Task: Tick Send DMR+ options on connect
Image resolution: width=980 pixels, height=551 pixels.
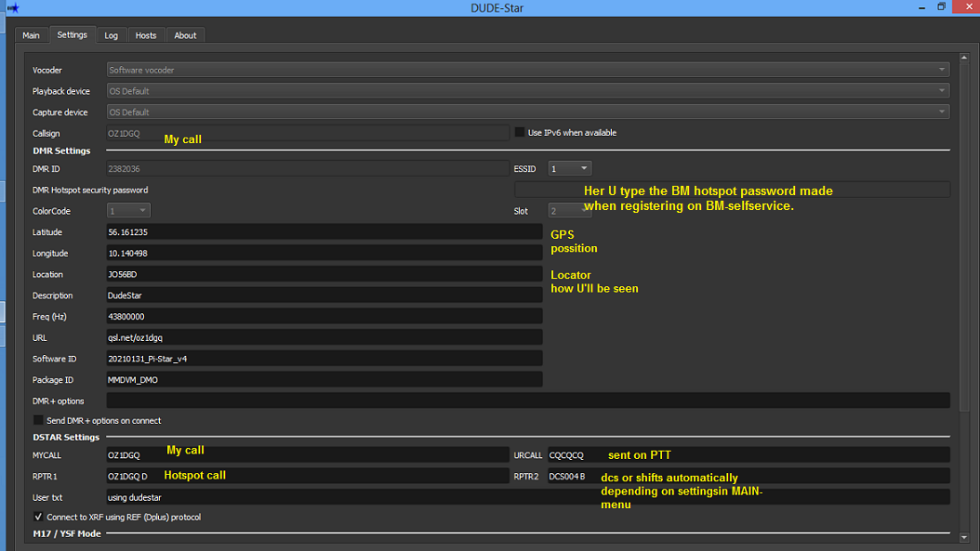Action: (38, 420)
